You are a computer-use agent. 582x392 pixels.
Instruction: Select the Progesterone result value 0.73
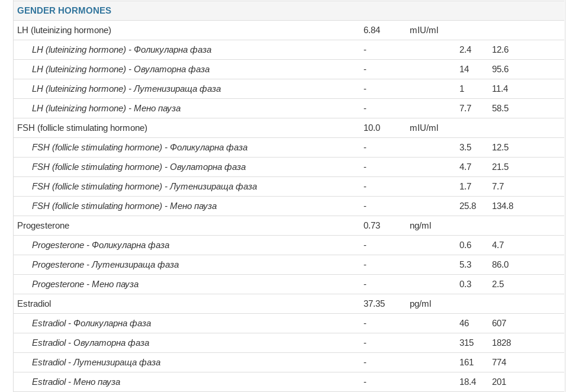pos(372,226)
